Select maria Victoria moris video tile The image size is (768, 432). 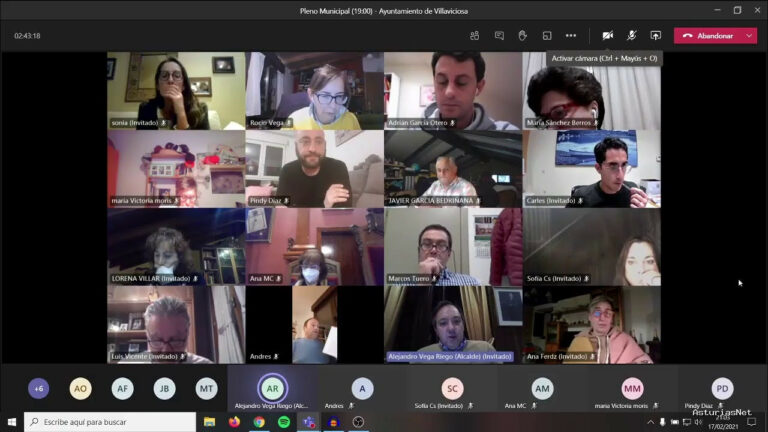pyautogui.click(x=176, y=168)
